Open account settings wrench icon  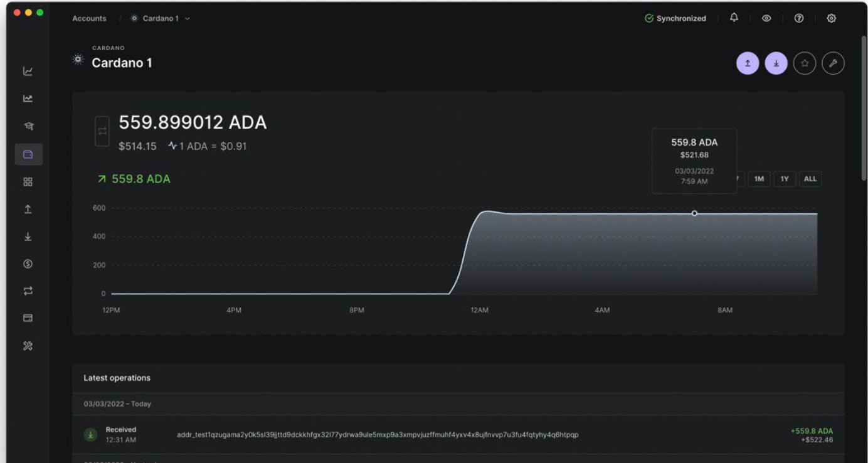[833, 63]
